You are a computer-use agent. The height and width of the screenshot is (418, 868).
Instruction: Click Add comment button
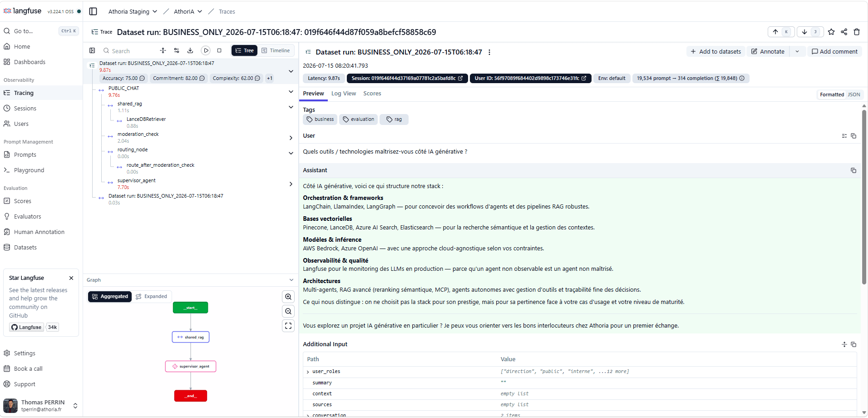pyautogui.click(x=834, y=51)
